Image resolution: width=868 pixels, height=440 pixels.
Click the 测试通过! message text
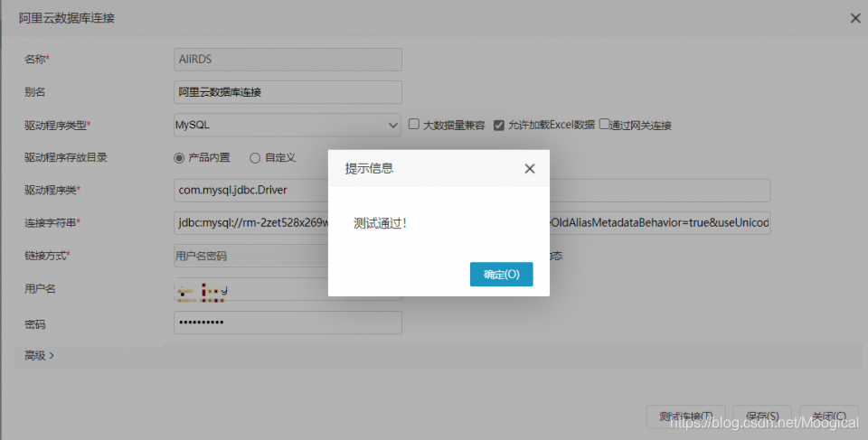pyautogui.click(x=381, y=223)
